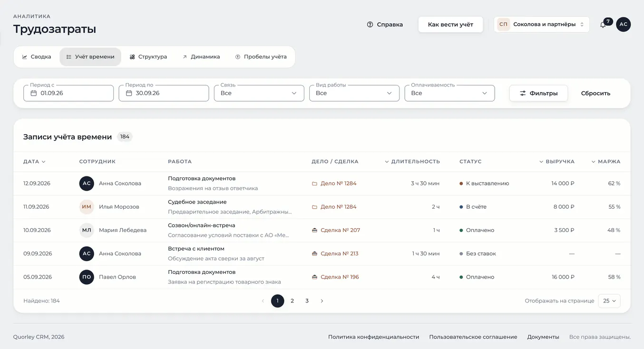This screenshot has width=644, height=349.
Task: Expand the Оплачиваемость dropdown
Action: [449, 93]
